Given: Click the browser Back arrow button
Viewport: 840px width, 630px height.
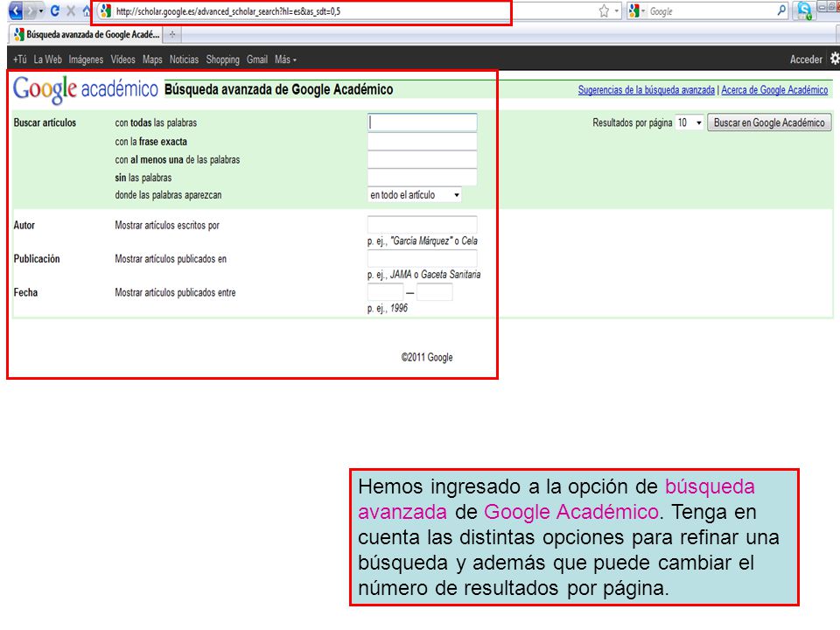Looking at the screenshot, I should point(16,10).
